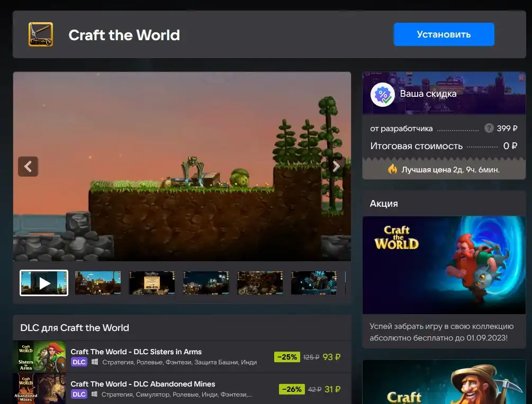This screenshot has width=532, height=404.
Task: Open the Craft the World promotion banner
Action: 444,265
